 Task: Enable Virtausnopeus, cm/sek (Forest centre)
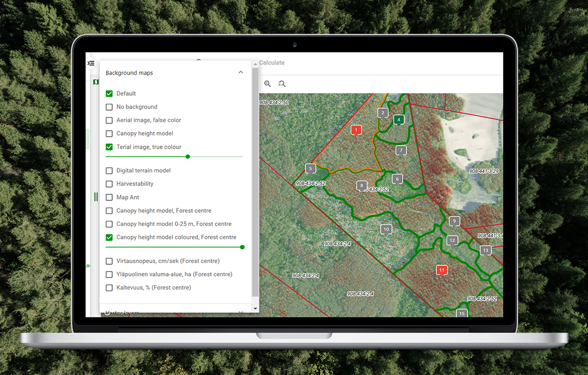pyautogui.click(x=109, y=261)
